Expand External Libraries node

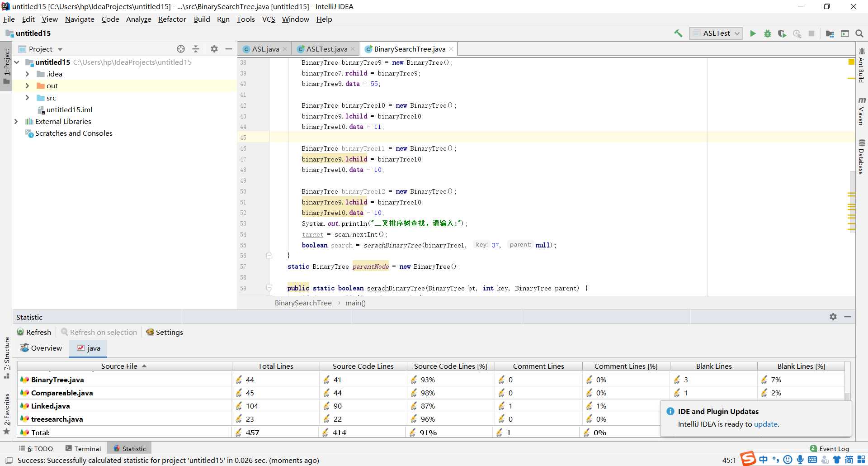click(17, 121)
